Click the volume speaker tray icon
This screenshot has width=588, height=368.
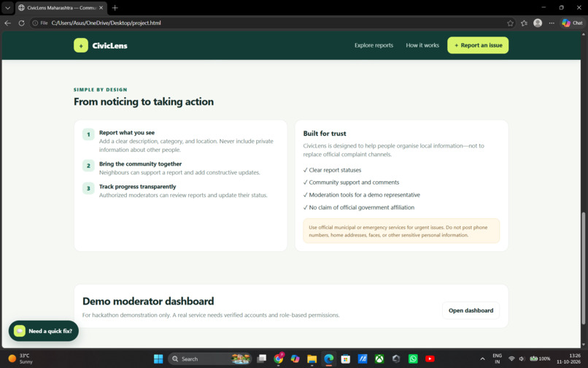pos(522,359)
